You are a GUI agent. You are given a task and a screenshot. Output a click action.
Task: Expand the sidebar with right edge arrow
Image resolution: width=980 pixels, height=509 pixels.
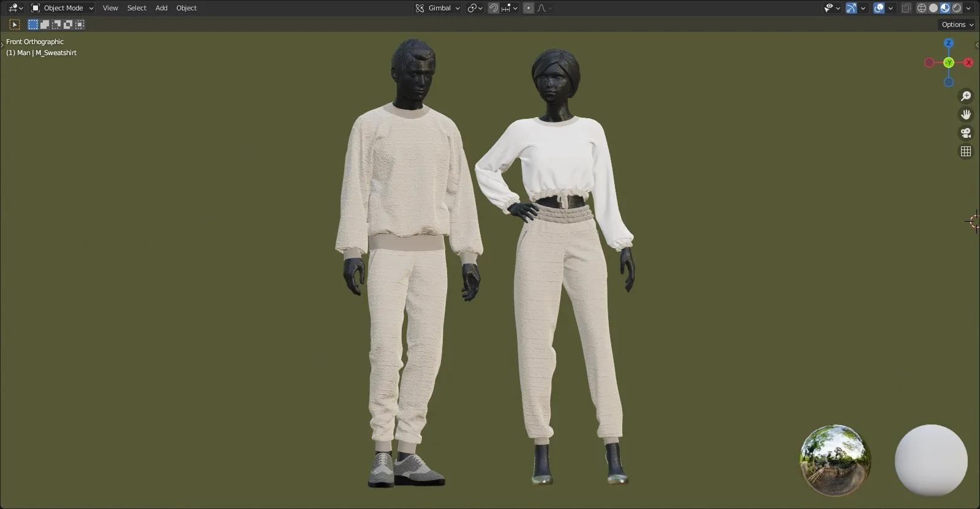(977, 45)
